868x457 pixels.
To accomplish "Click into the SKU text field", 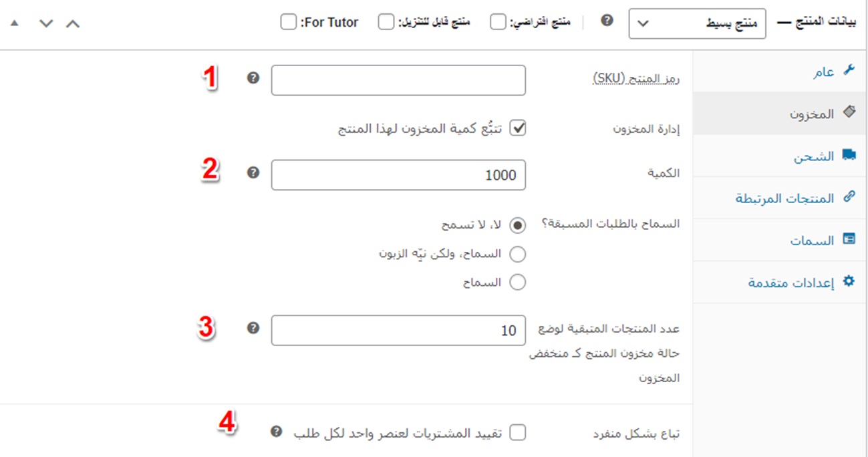I will pyautogui.click(x=398, y=80).
